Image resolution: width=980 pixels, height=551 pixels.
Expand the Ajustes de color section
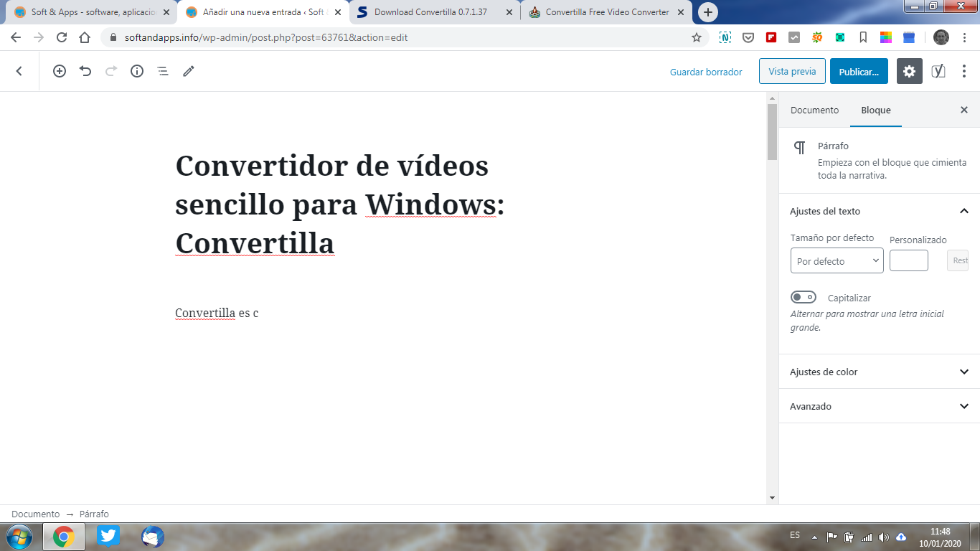[880, 372]
